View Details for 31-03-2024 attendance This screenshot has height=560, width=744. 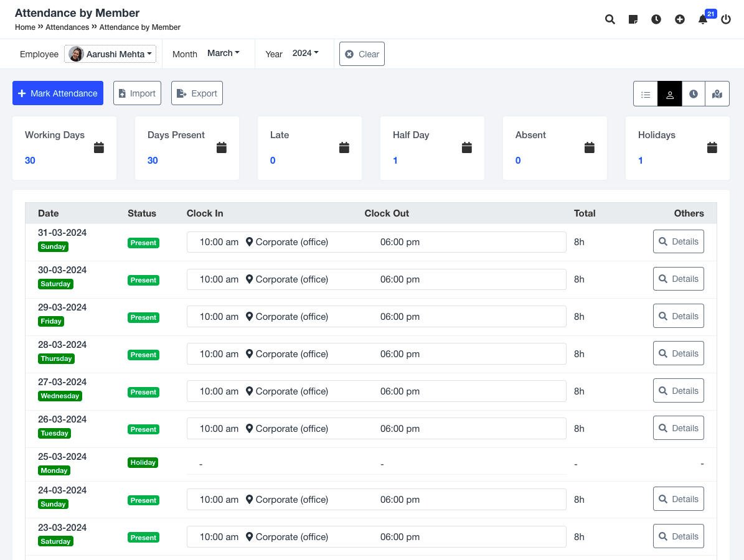pyautogui.click(x=678, y=241)
